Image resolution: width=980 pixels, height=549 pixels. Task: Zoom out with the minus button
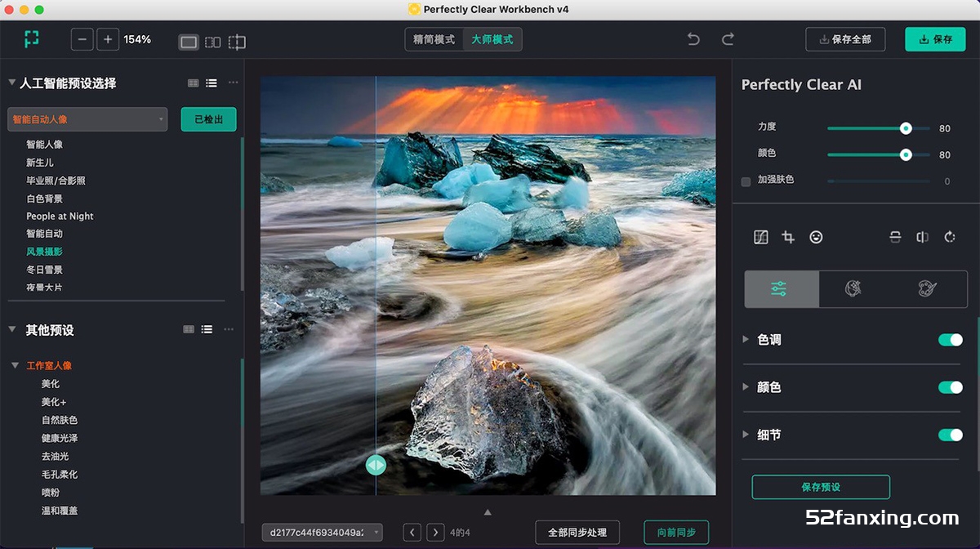[82, 39]
